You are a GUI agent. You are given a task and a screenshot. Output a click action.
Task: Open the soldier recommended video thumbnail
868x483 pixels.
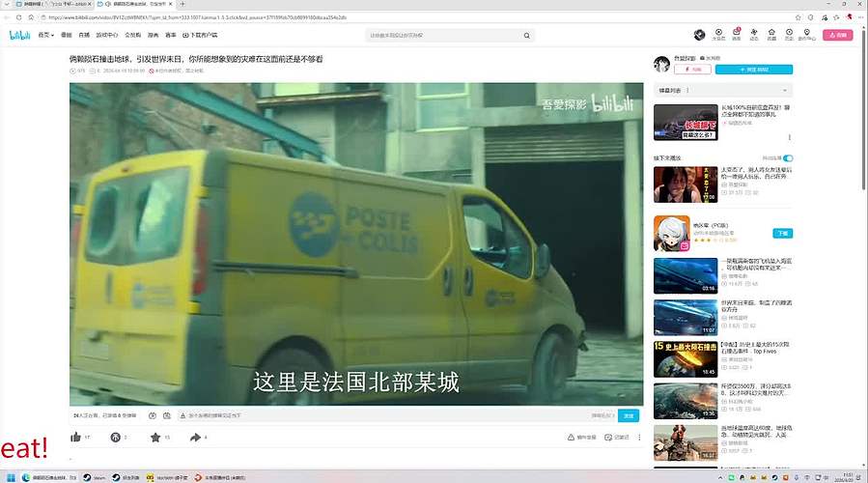point(686,442)
